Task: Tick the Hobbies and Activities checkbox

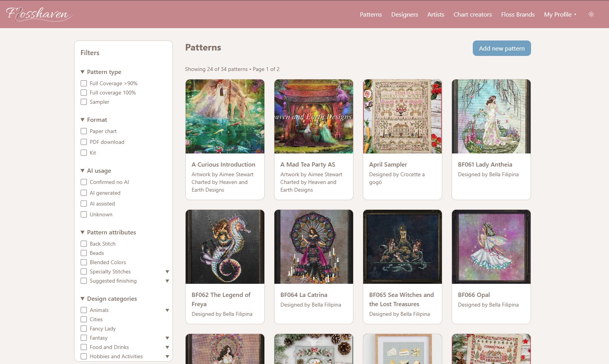Action: click(x=84, y=356)
